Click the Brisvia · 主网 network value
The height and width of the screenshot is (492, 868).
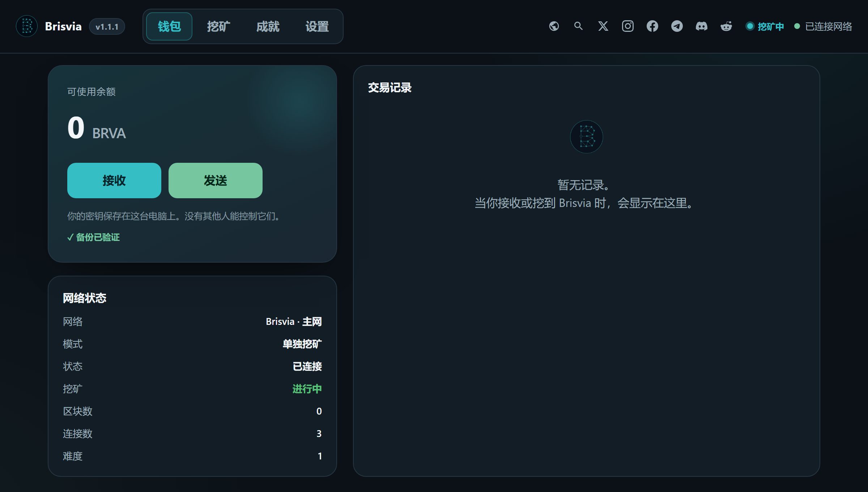click(294, 322)
